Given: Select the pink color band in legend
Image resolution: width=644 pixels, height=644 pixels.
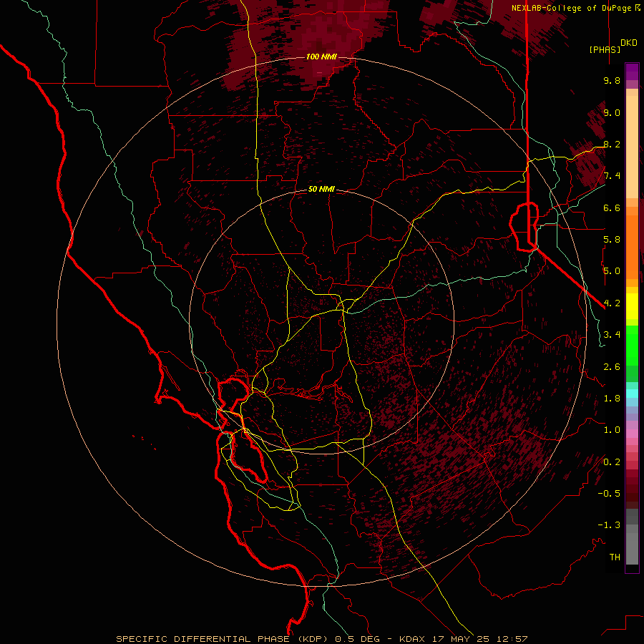Looking at the screenshot, I should (x=632, y=434).
